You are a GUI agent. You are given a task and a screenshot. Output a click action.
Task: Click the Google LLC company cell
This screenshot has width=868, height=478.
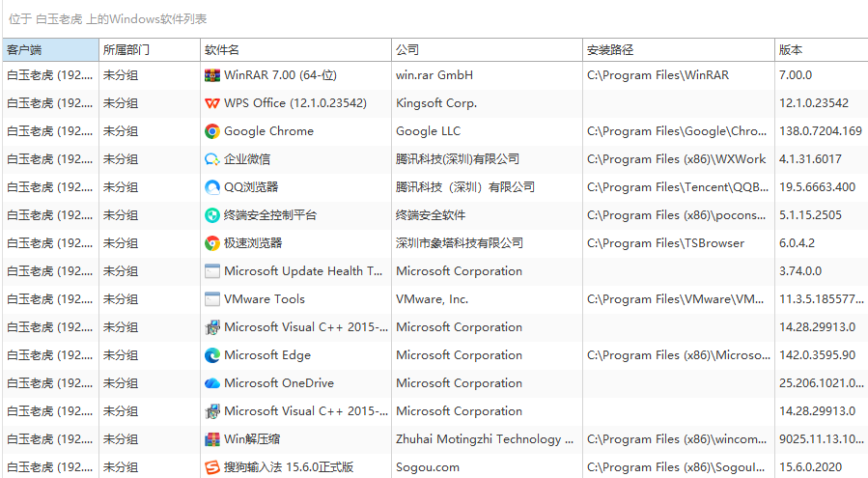click(x=428, y=131)
